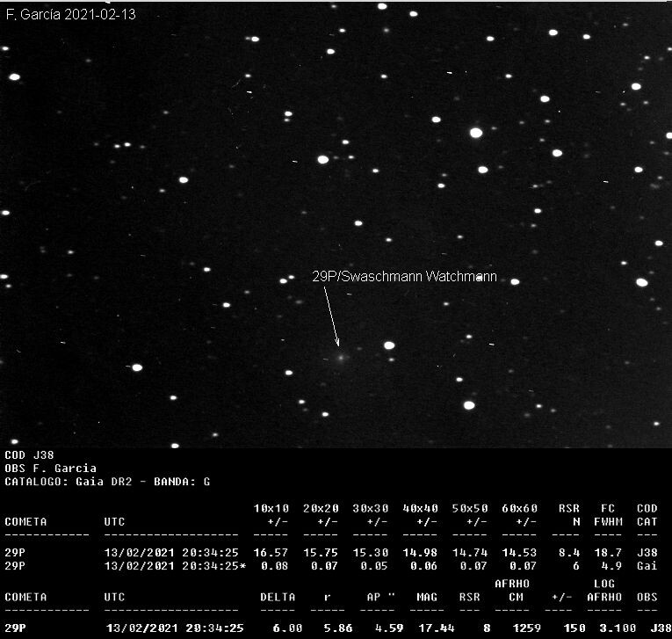Click the "F. Garcia 2021-02-13" image caption
This screenshot has width=672, height=639.
(x=71, y=15)
